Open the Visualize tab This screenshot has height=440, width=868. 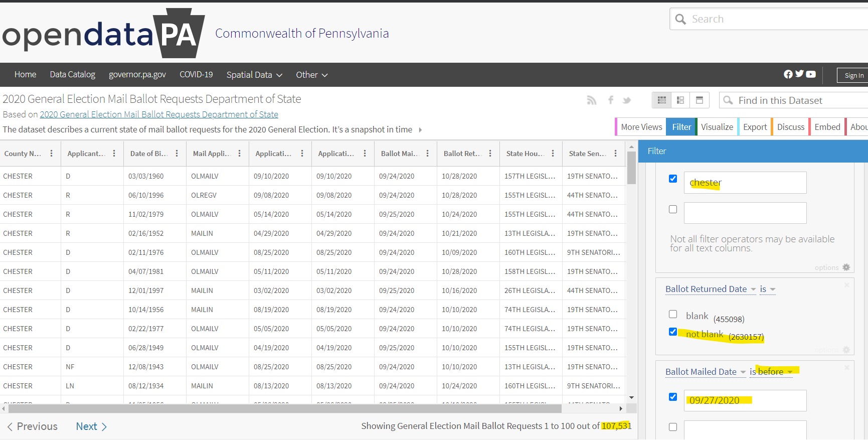pyautogui.click(x=717, y=127)
